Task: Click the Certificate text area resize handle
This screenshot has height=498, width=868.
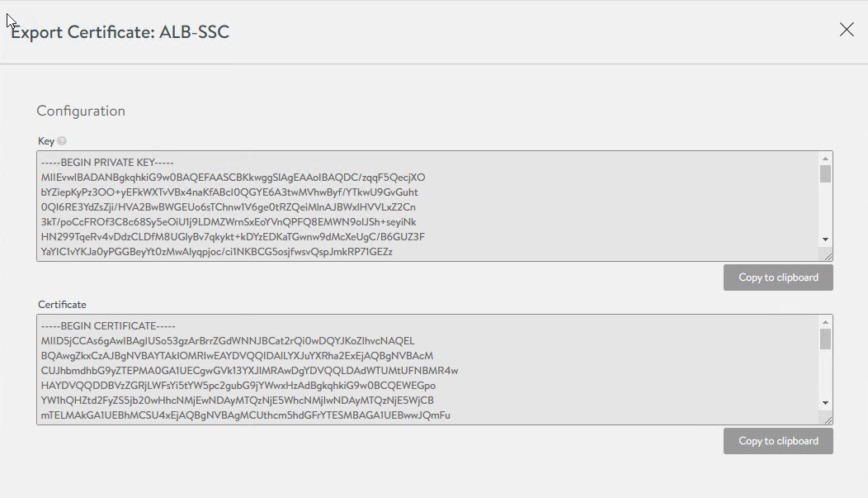Action: (828, 420)
